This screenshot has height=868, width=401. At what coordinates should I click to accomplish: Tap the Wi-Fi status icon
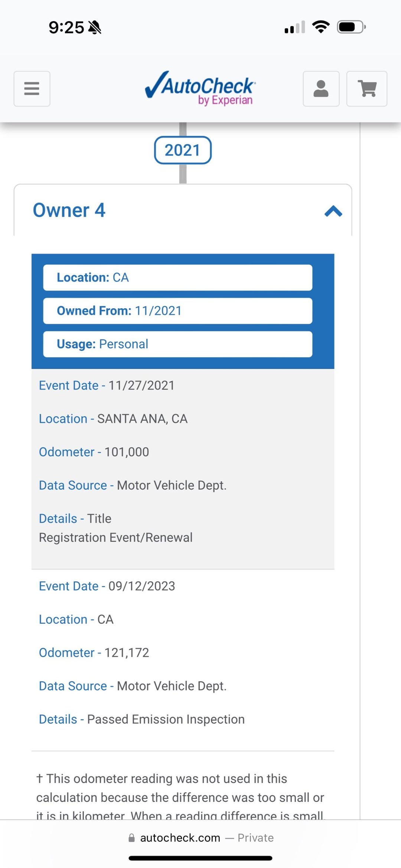(321, 27)
